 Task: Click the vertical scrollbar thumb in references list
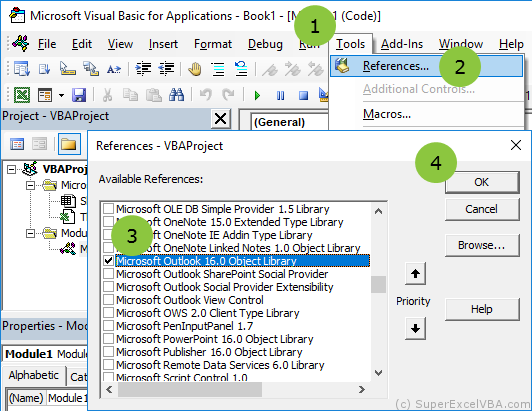379,284
